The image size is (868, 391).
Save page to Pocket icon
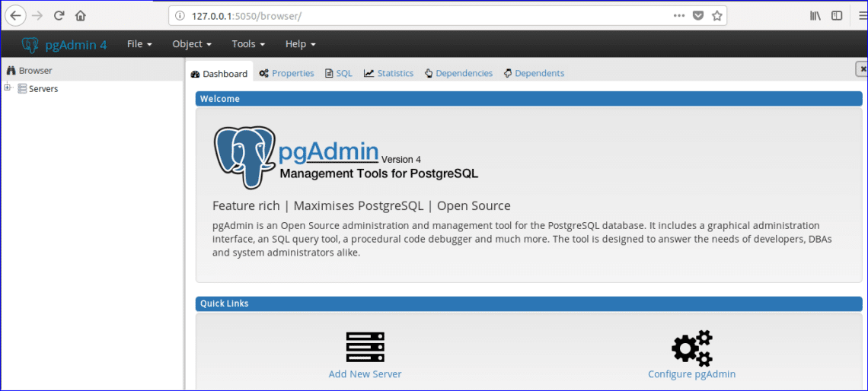(699, 15)
